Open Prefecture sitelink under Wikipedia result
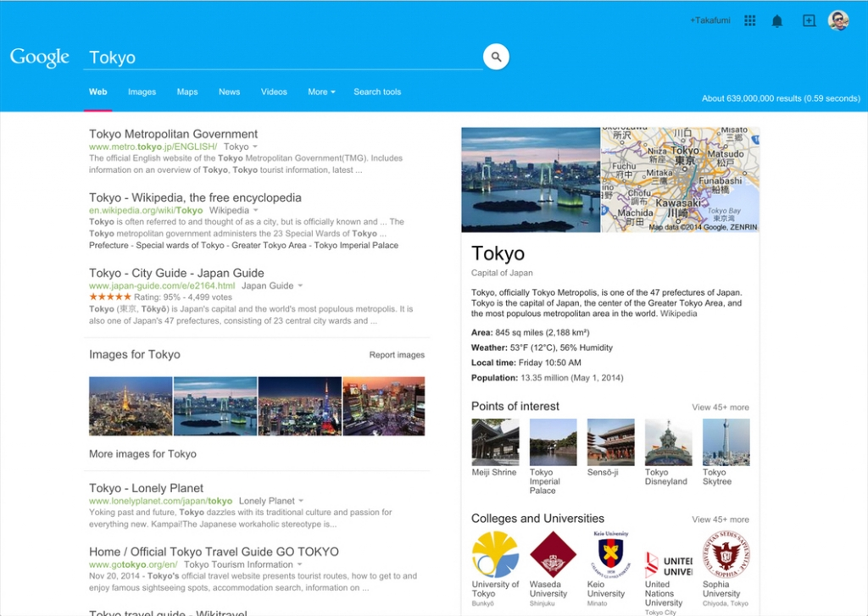868x616 pixels. (x=108, y=245)
